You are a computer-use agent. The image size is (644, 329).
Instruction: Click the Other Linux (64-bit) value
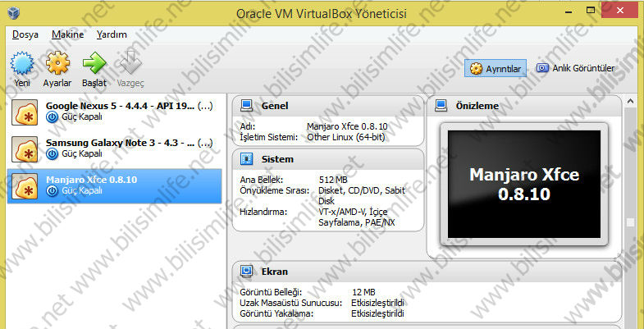(x=346, y=137)
